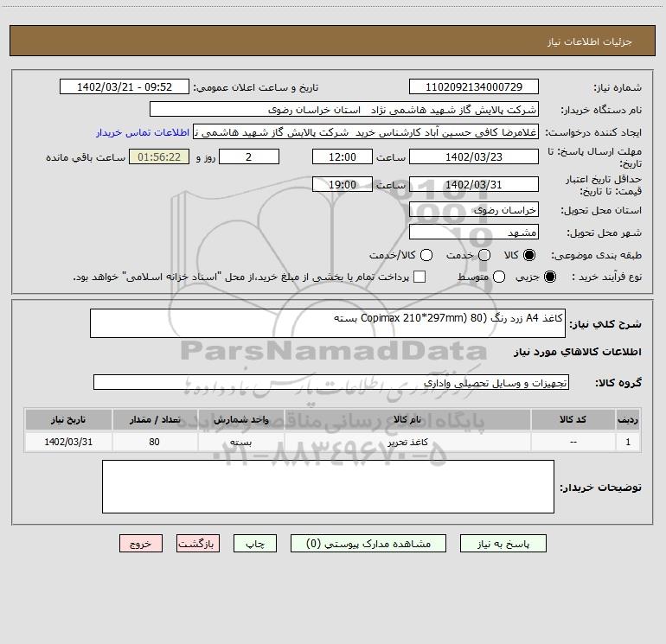Click the buyer description text area
666x644 pixels.
(328, 487)
